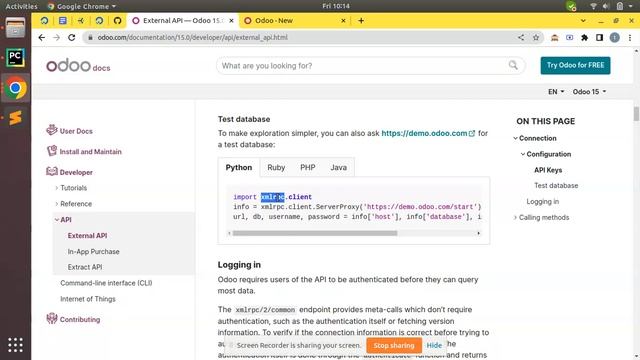
Task: Show the applications grid in the dock
Action: click(15, 345)
